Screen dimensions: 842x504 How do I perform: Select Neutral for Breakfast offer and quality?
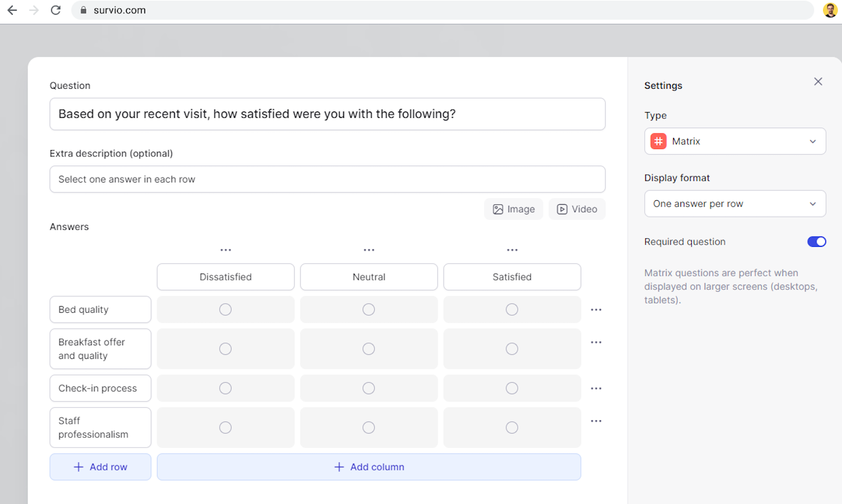[x=369, y=348]
